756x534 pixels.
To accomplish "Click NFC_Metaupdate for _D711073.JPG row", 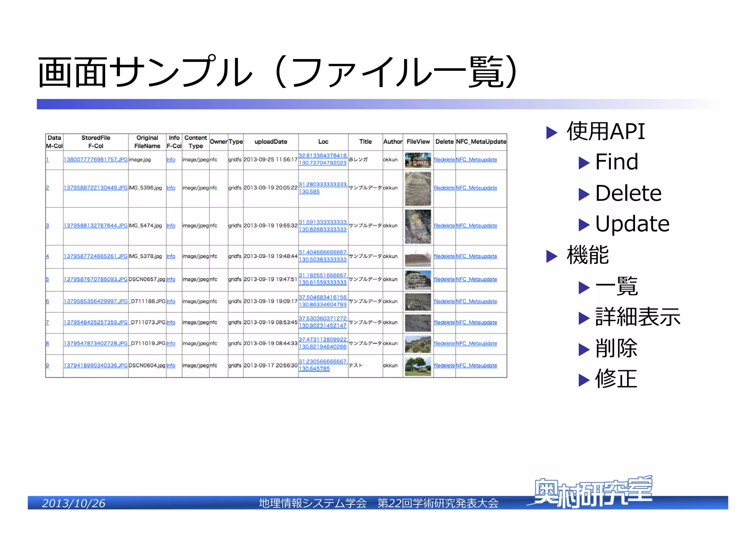I will [x=477, y=322].
